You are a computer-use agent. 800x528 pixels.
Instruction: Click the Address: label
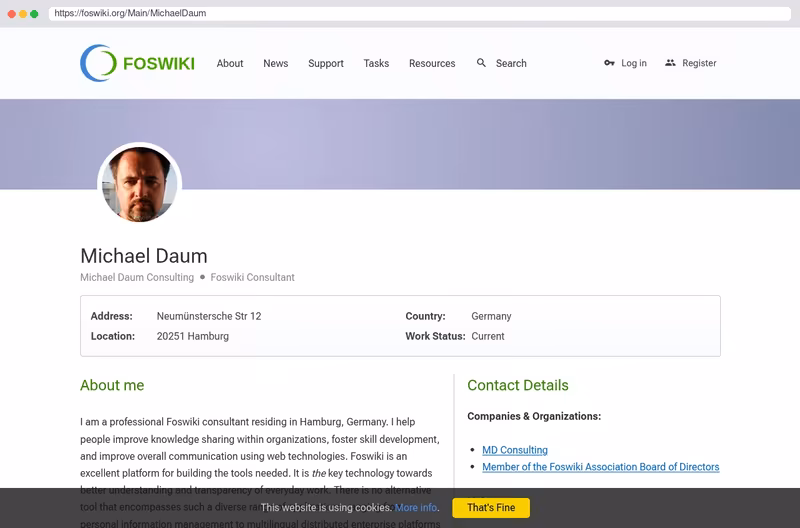pyautogui.click(x=111, y=316)
